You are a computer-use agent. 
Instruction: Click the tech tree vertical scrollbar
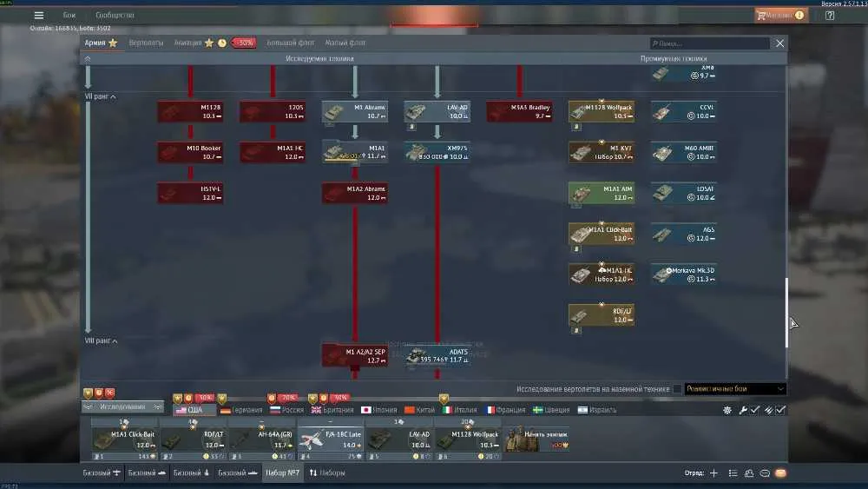pyautogui.click(x=786, y=313)
